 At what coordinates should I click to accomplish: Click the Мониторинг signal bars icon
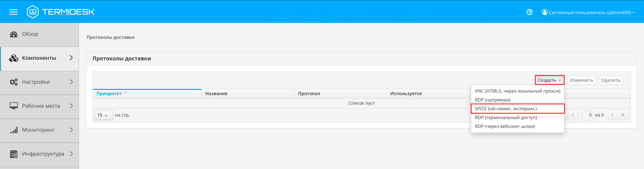(14, 130)
